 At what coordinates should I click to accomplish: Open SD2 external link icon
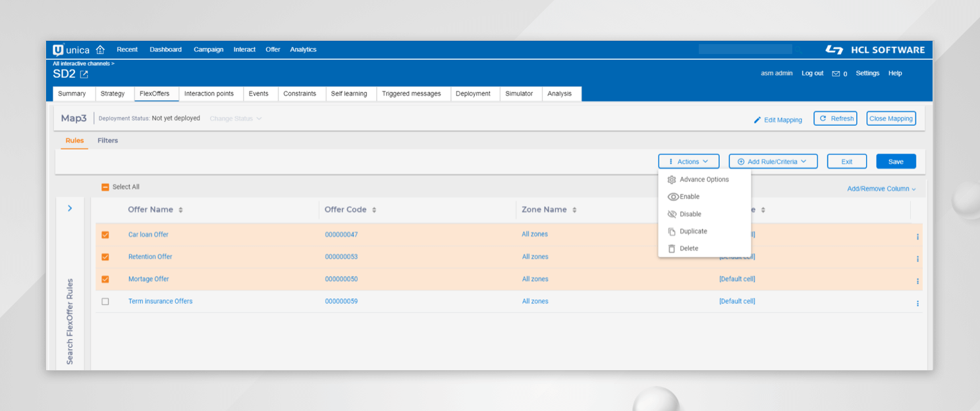(84, 74)
